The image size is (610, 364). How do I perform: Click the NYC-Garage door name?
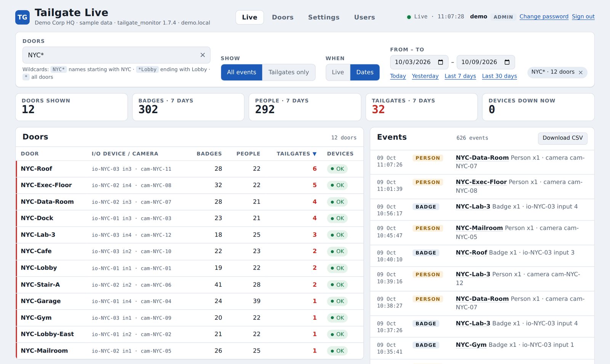pos(41,301)
